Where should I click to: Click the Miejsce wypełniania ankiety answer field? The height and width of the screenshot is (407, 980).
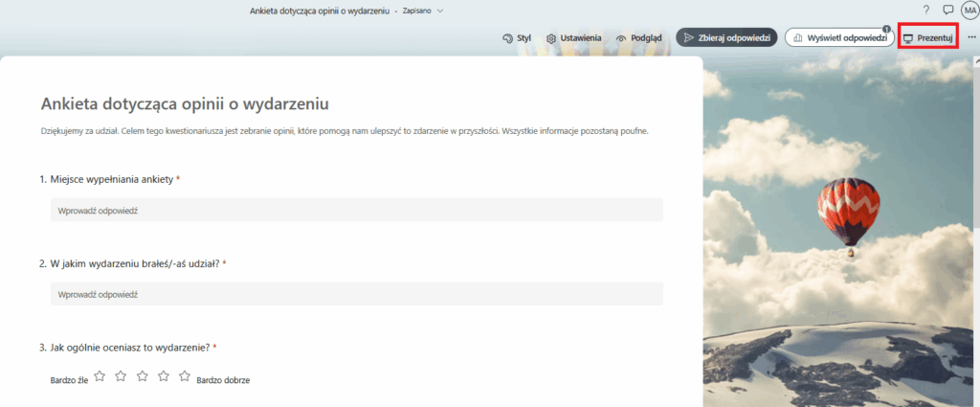point(356,210)
